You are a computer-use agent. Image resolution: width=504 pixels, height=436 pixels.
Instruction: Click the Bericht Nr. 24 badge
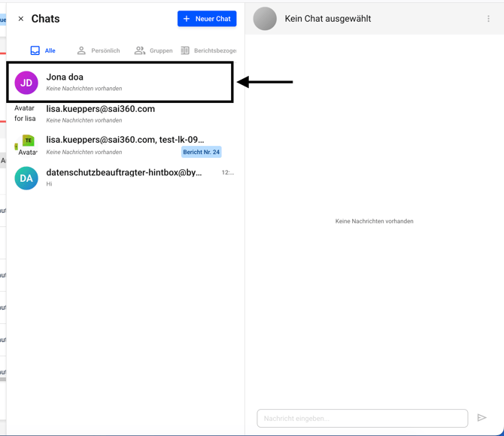[x=201, y=152]
